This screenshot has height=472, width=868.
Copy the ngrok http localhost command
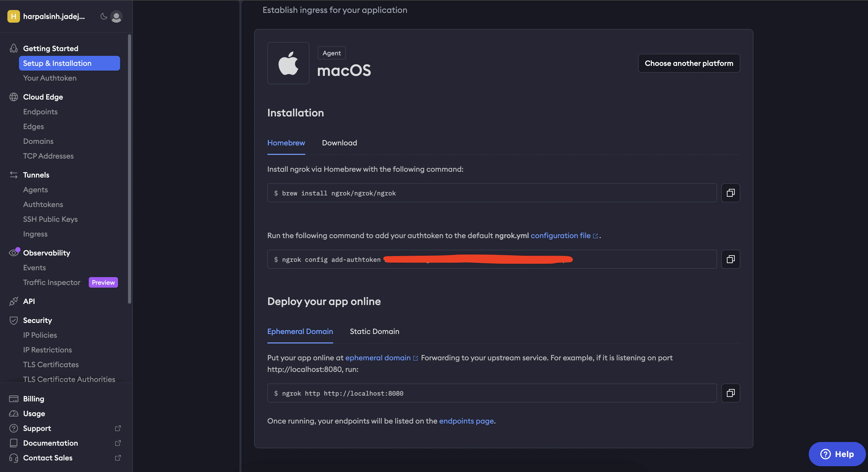(x=730, y=393)
